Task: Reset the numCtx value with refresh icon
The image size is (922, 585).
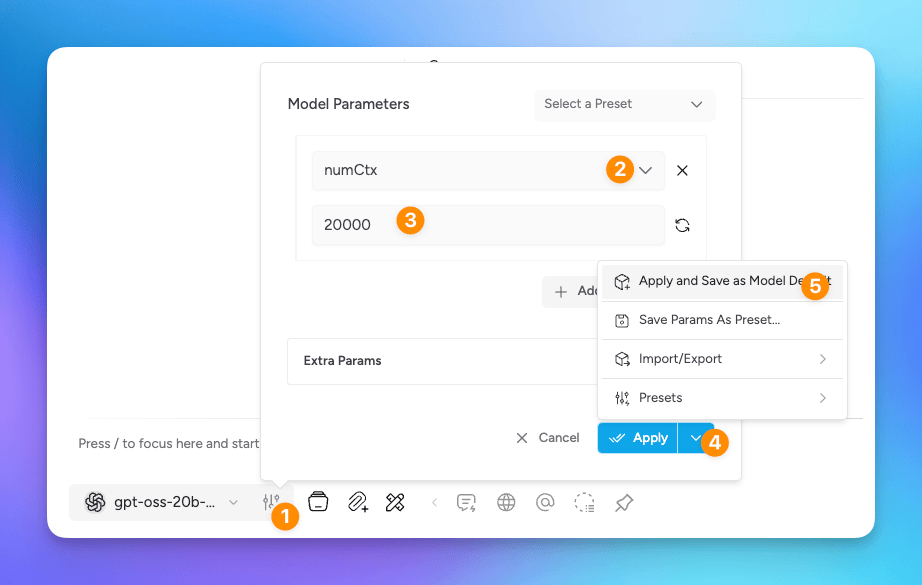Action: pyautogui.click(x=682, y=225)
